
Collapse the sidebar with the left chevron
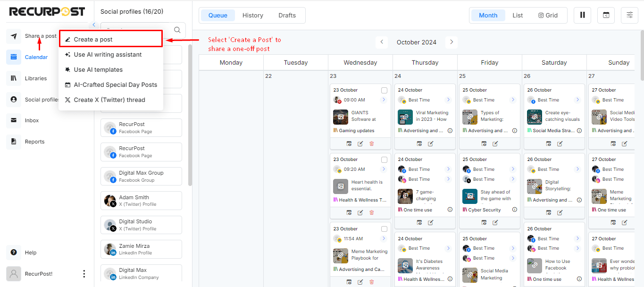tap(94, 25)
